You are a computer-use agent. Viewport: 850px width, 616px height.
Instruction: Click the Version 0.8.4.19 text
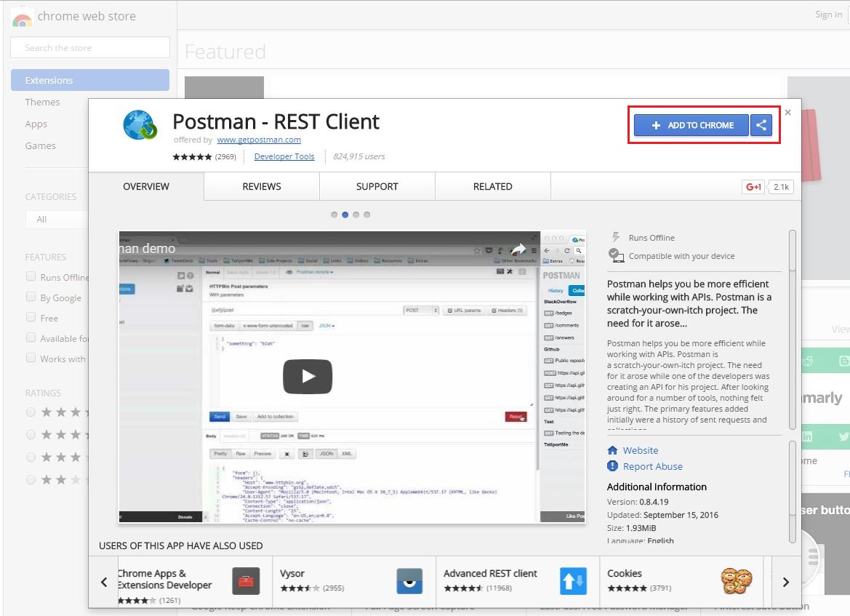point(638,502)
